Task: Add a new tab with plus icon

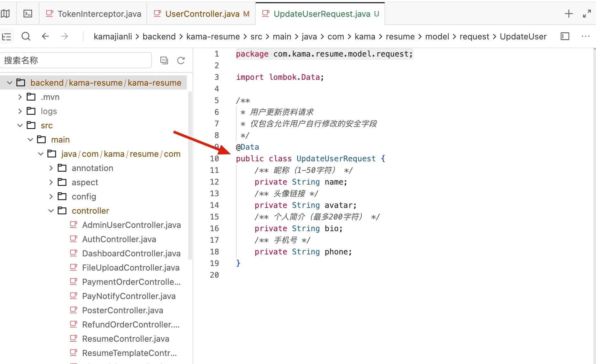Action: point(569,14)
